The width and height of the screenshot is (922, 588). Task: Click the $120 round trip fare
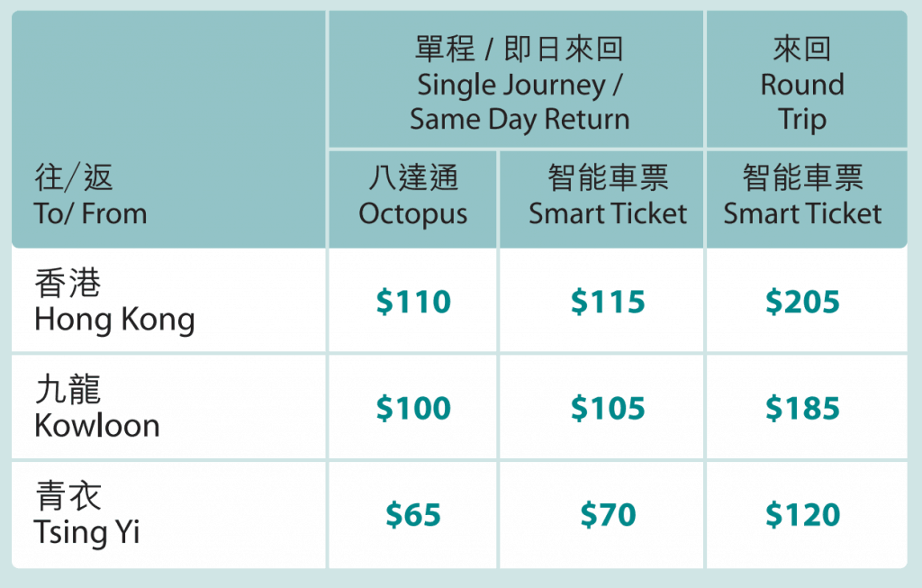coord(802,515)
